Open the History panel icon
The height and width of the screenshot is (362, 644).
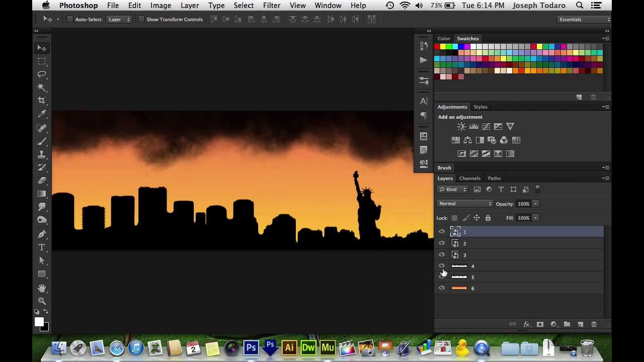click(x=424, y=46)
